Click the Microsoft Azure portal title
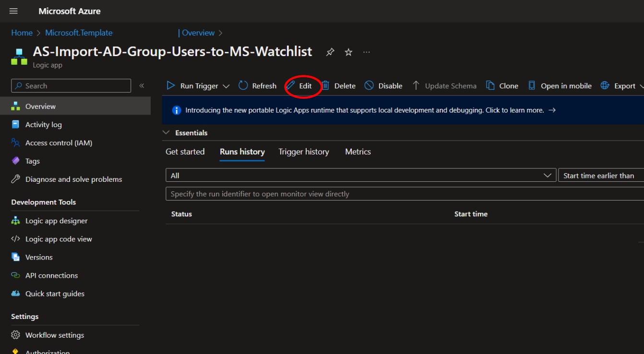 click(70, 11)
